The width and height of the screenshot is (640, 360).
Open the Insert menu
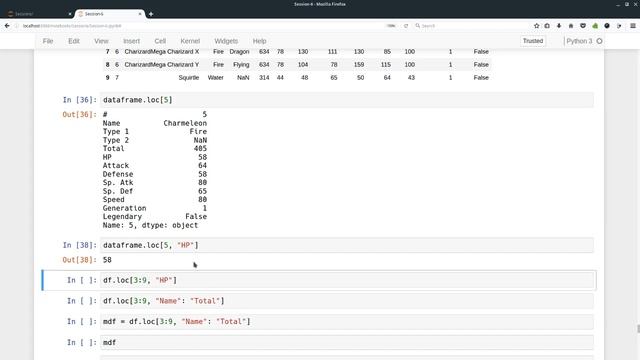point(131,41)
